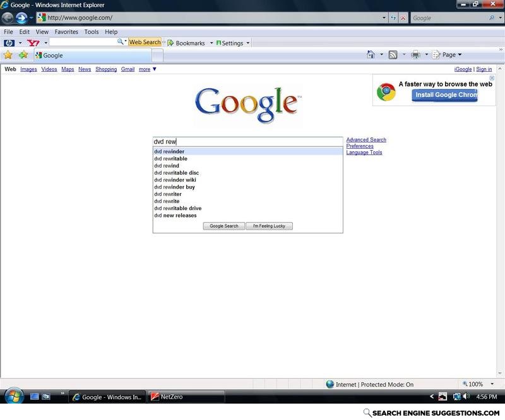Select suggestion 'dvd rewritable disc'
This screenshot has height=420, width=505.
[x=247, y=173]
